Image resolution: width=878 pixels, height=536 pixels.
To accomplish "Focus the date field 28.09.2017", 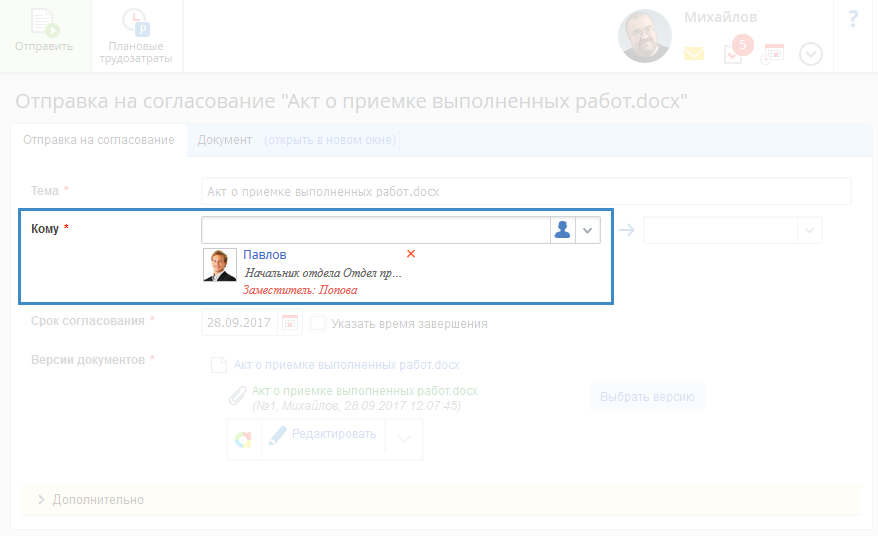I will (239, 323).
